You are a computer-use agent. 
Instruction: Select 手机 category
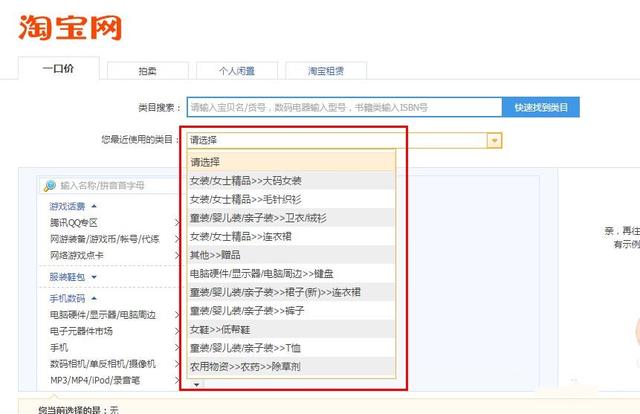click(59, 348)
